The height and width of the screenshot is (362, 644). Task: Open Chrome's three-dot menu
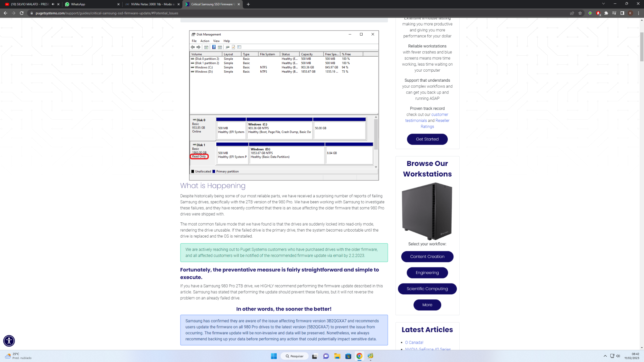(639, 13)
